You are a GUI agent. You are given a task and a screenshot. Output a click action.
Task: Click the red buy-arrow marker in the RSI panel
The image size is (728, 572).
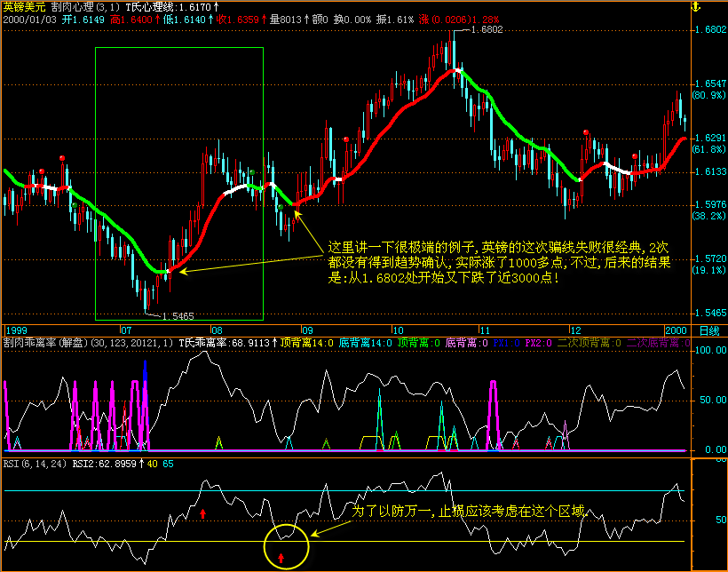(203, 514)
